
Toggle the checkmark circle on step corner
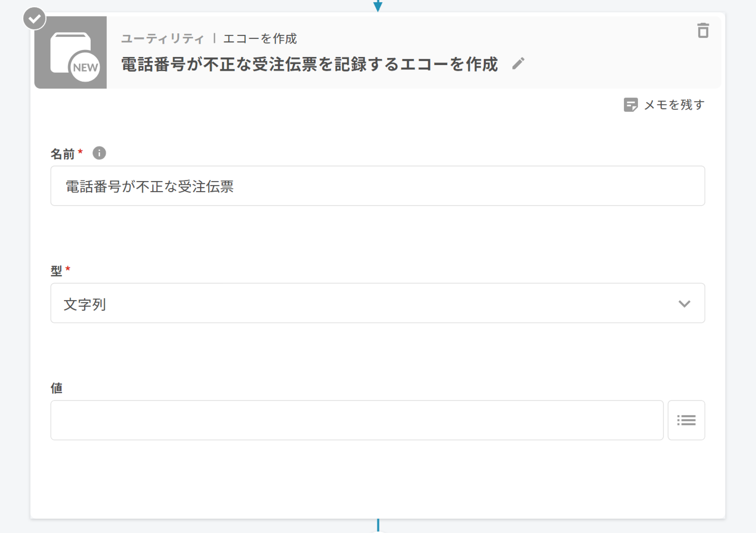[x=34, y=18]
